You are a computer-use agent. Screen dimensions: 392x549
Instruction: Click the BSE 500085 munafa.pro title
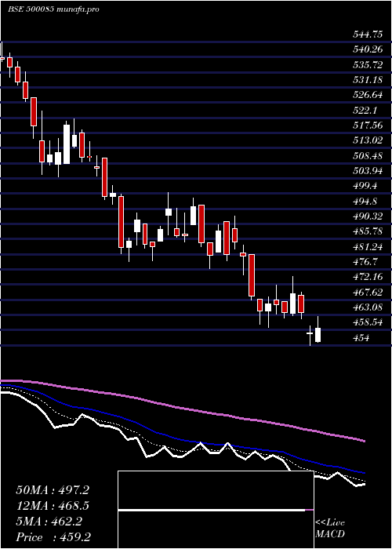pyautogui.click(x=53, y=9)
